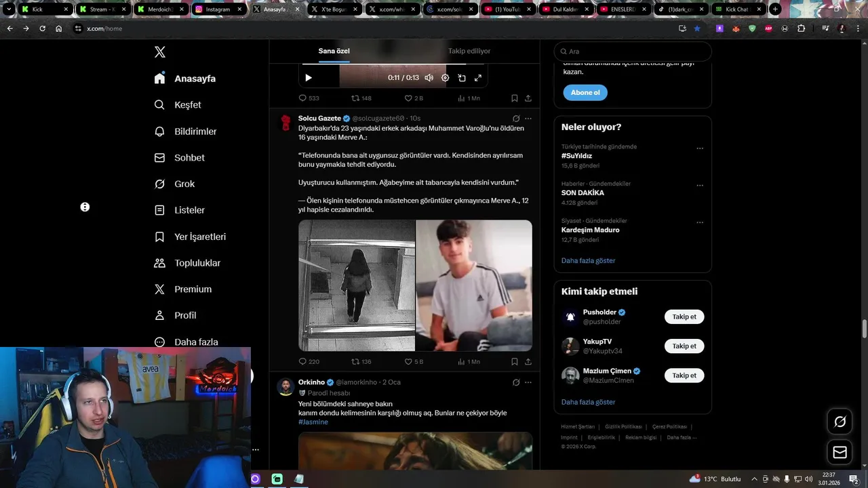
Task: Reply to top video post (533)
Action: click(x=309, y=98)
